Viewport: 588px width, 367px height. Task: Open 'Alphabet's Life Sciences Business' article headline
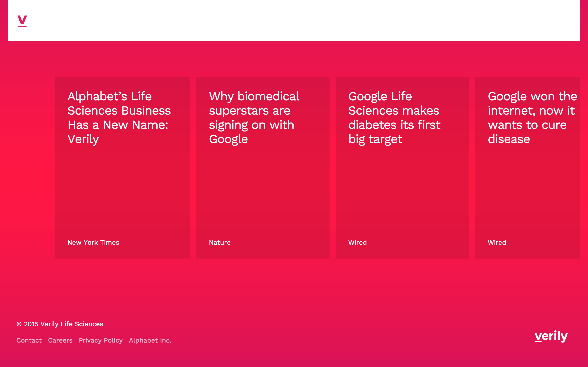(x=119, y=118)
